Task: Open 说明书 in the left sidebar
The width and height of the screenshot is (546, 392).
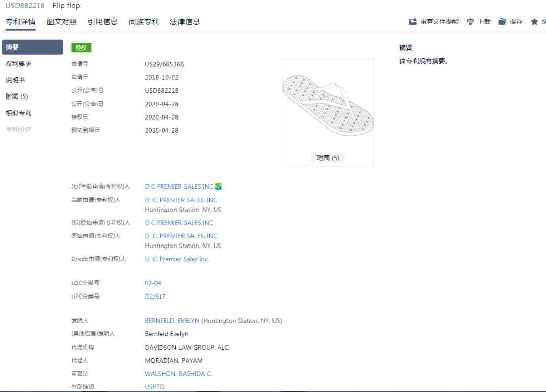Action: point(15,80)
